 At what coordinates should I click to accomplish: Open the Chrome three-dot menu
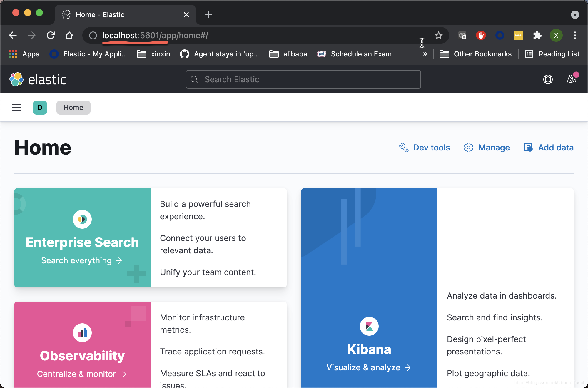tap(575, 36)
